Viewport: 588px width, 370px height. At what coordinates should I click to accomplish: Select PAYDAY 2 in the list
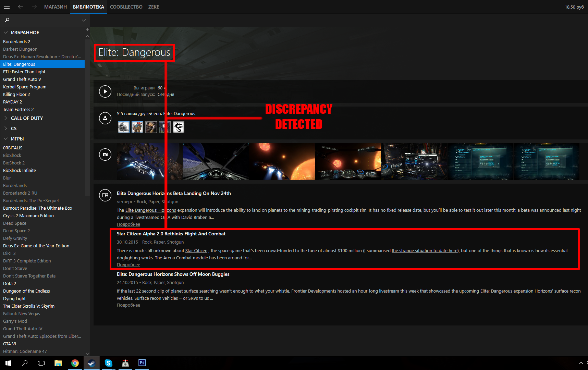point(42,102)
